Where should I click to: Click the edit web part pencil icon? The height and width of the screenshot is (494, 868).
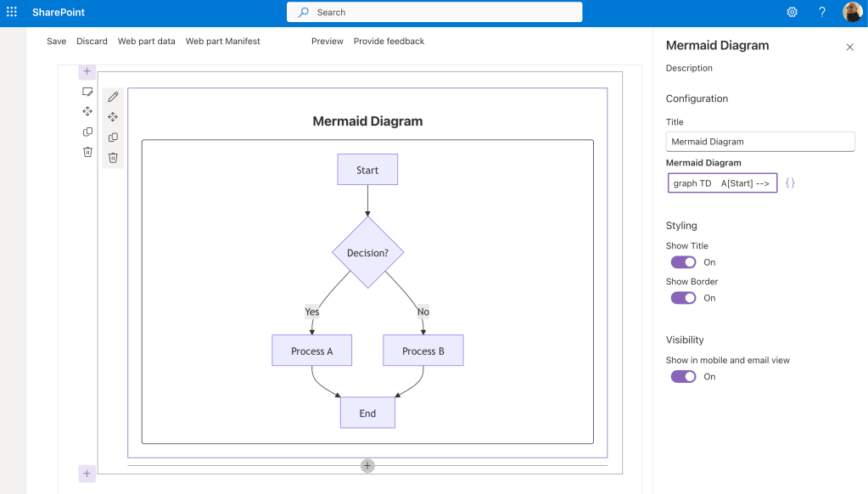113,97
